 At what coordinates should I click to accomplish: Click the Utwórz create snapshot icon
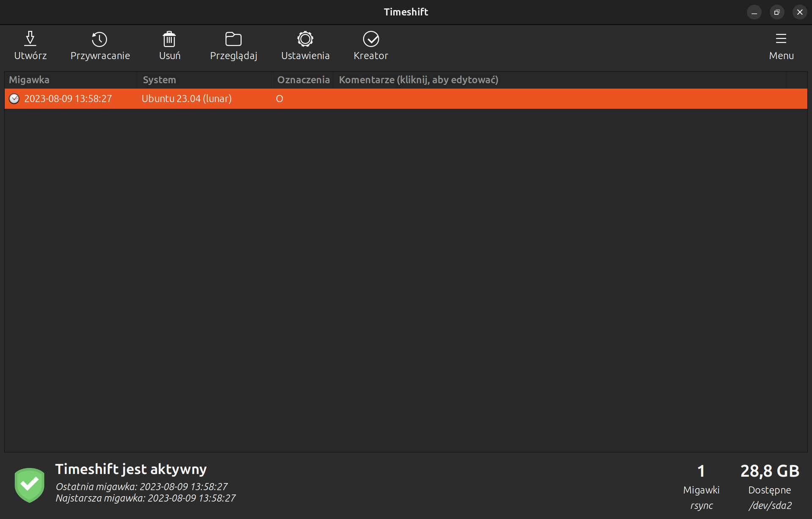pyautogui.click(x=30, y=39)
